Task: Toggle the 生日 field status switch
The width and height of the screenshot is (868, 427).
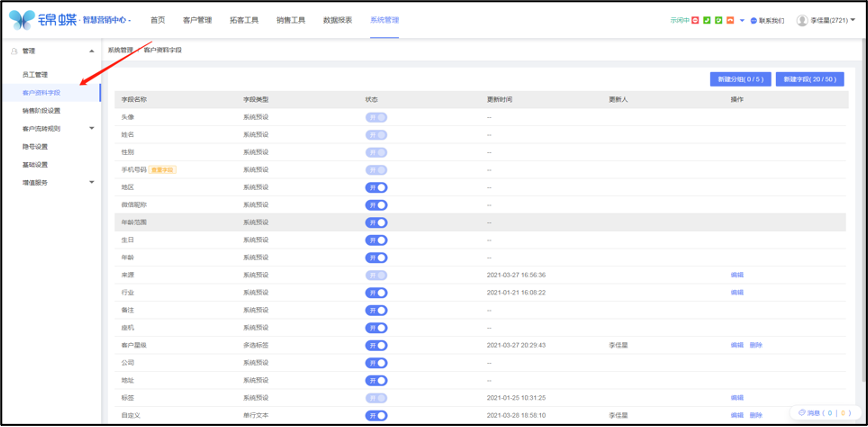Action: point(376,240)
